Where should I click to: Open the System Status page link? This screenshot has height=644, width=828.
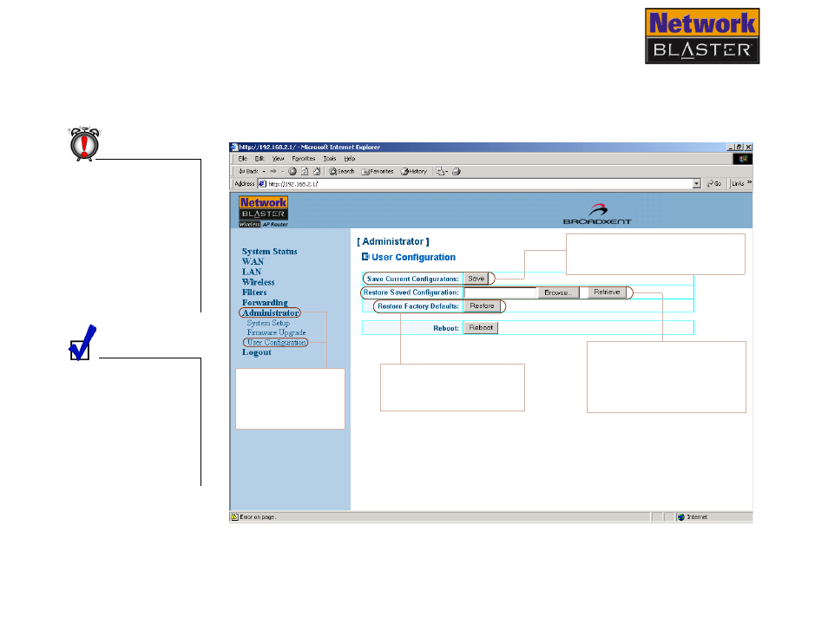[269, 252]
